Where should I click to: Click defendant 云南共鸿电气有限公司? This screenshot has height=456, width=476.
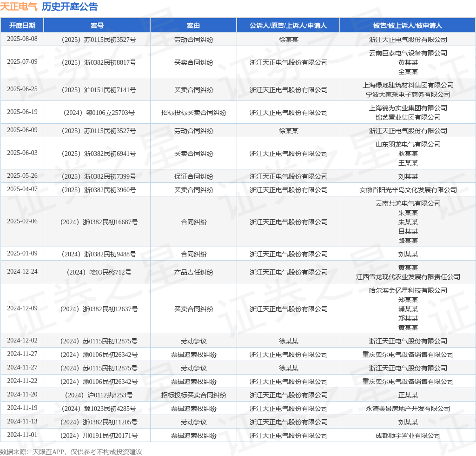(x=408, y=203)
